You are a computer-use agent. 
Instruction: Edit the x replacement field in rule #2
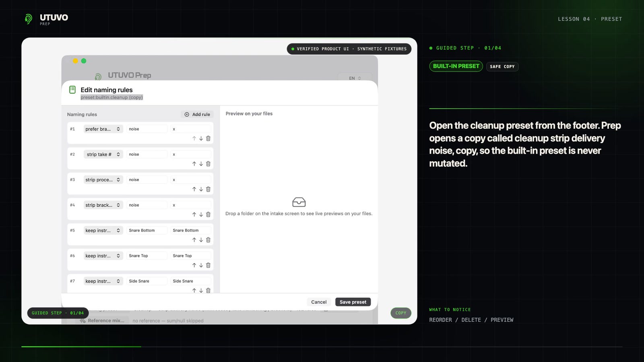191,154
